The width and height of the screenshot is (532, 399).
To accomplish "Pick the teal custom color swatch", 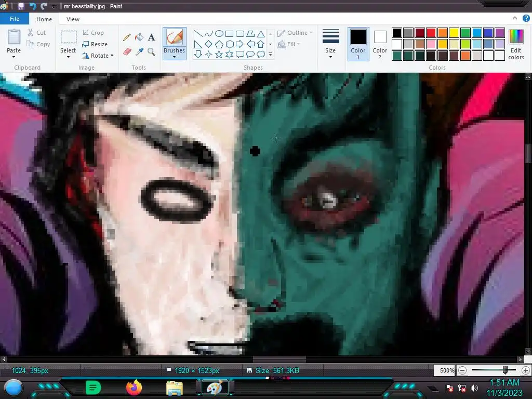I will [x=397, y=55].
